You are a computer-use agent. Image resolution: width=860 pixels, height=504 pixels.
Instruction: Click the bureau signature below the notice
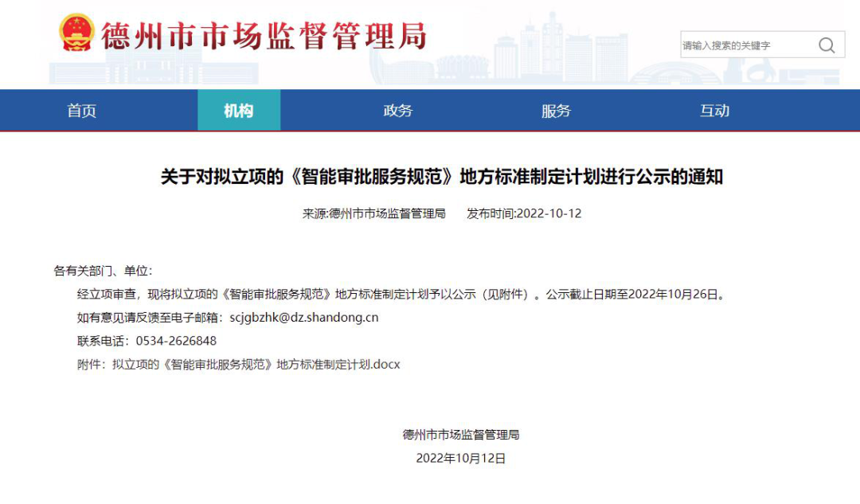[460, 435]
